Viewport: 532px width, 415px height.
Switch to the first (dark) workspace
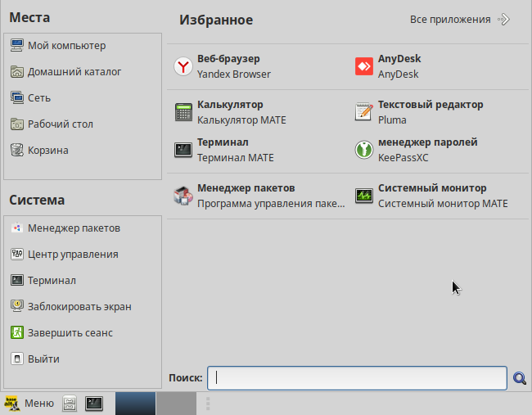(x=135, y=404)
